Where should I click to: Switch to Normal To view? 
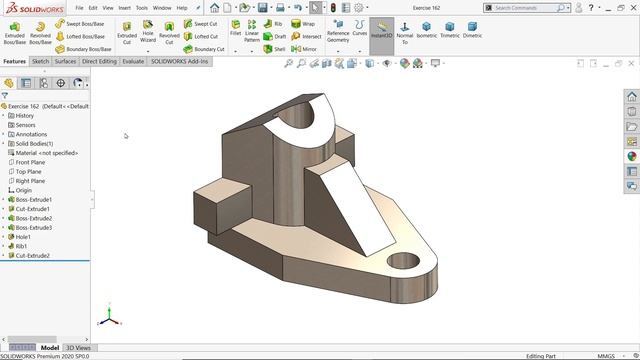click(405, 33)
